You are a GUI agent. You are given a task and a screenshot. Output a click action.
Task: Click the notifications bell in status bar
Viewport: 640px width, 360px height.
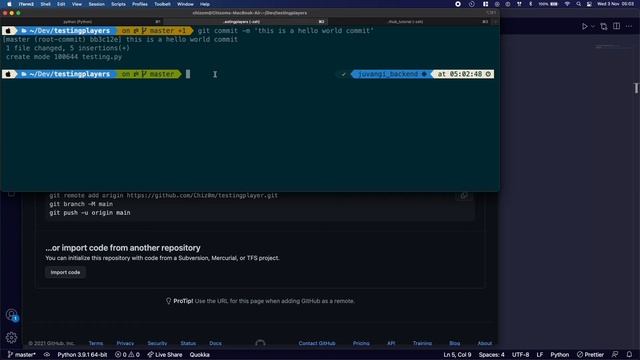point(629,355)
